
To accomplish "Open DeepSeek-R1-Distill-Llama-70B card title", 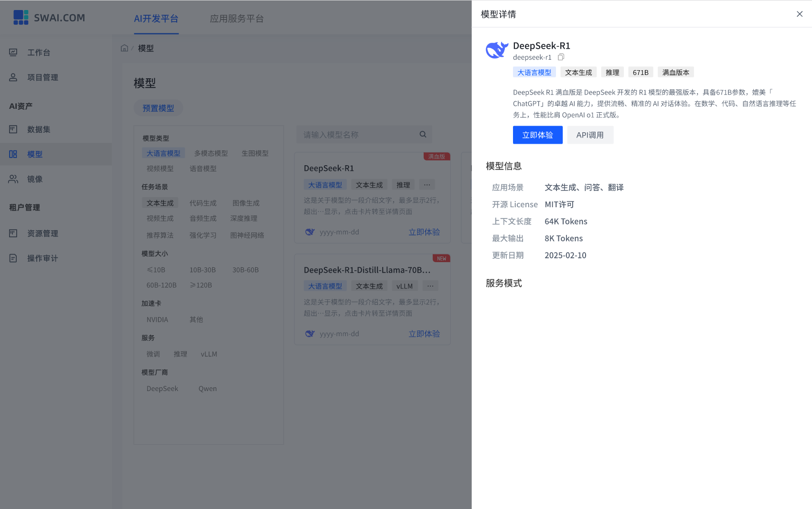I will coord(367,270).
